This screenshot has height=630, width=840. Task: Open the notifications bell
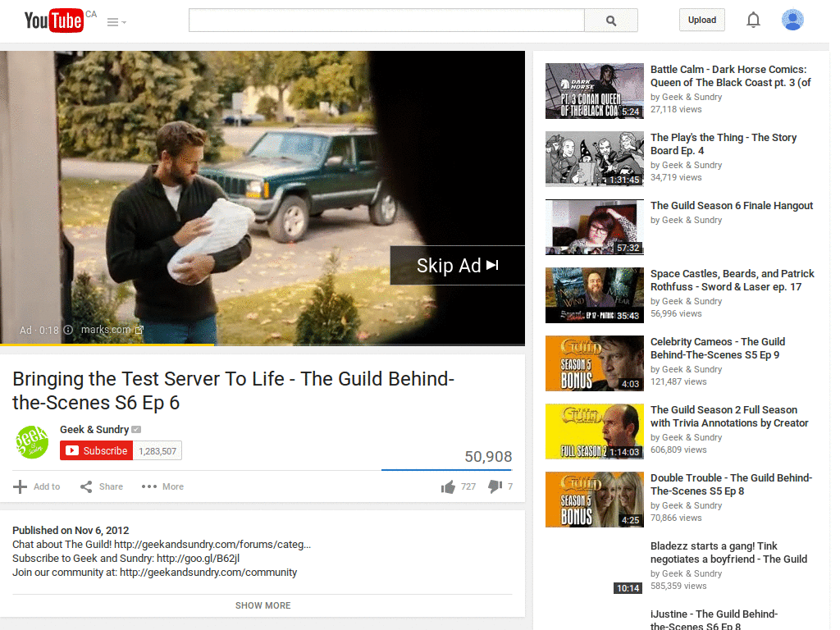click(x=753, y=20)
